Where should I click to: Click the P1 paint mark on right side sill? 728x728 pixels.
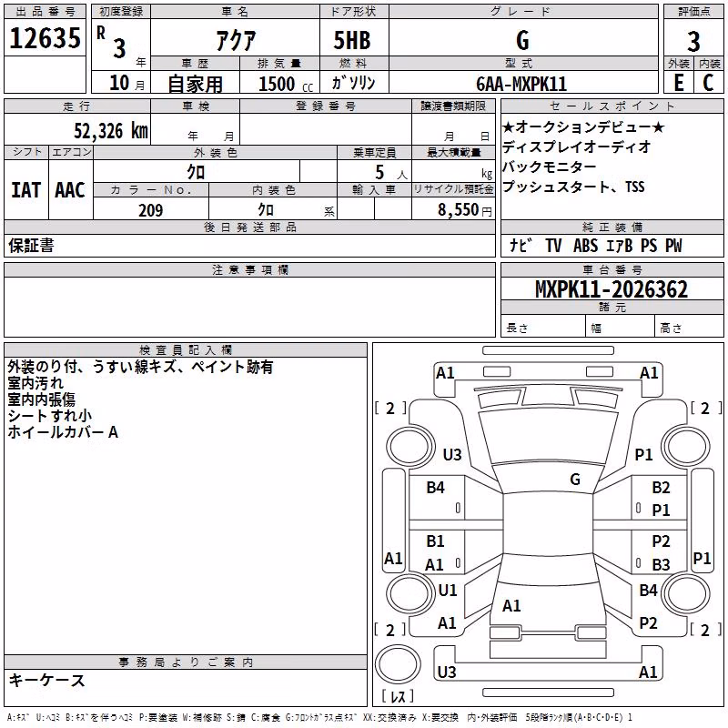701,558
